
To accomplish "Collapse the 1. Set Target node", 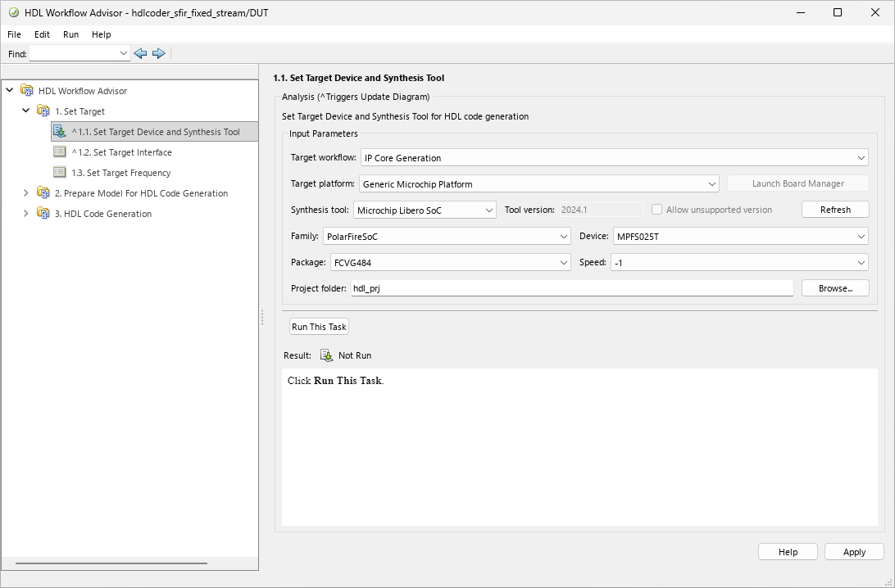I will tap(25, 111).
